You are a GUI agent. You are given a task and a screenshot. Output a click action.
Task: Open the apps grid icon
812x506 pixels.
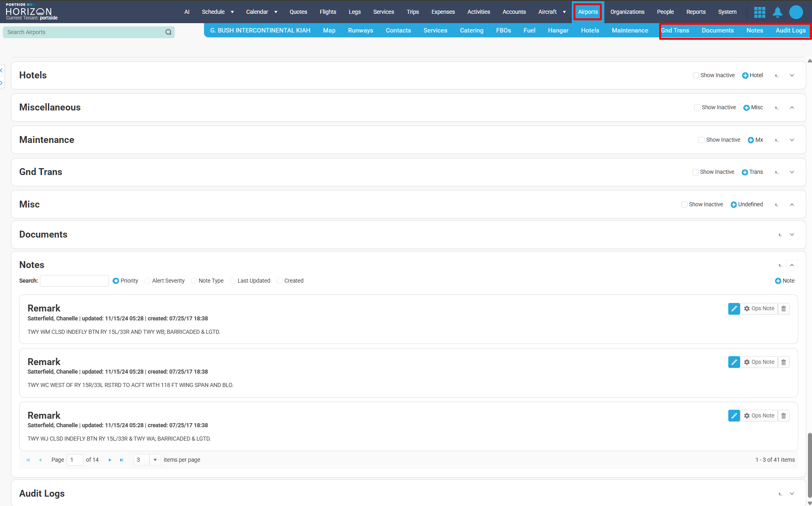(x=759, y=12)
